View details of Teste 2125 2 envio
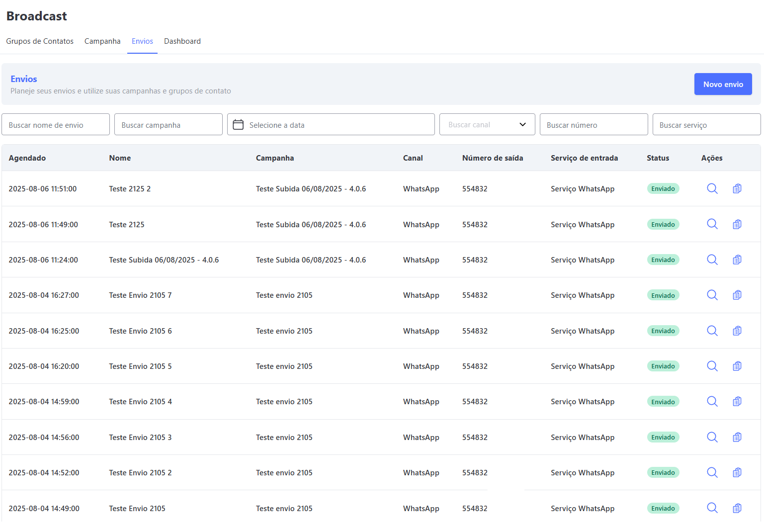 (712, 188)
